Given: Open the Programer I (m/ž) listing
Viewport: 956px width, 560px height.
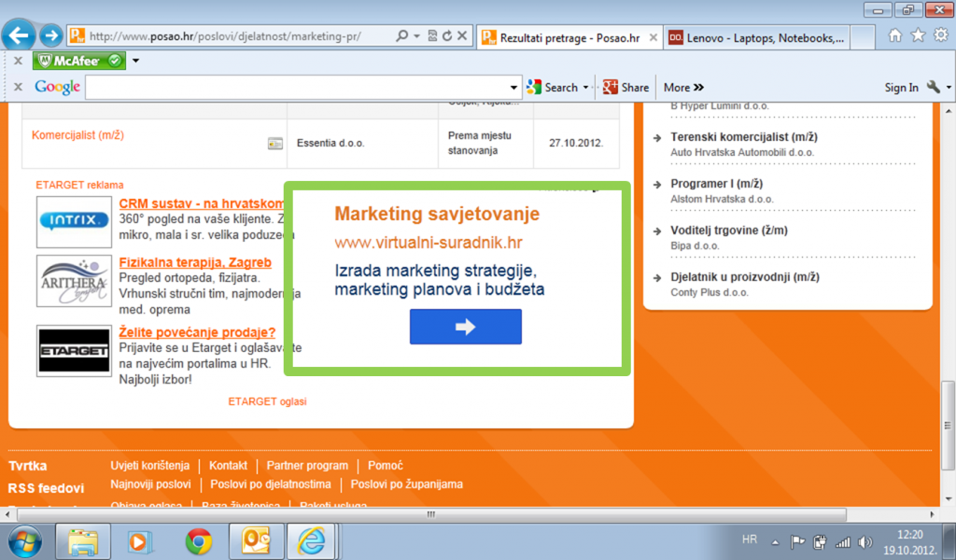Looking at the screenshot, I should click(716, 184).
